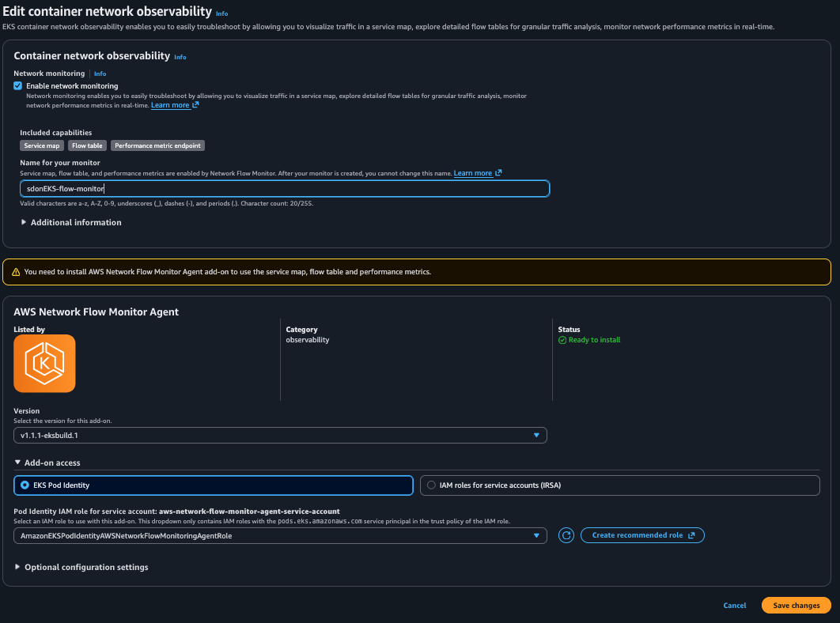Click the 'Ready to install' status text
The image size is (840, 623).
(x=594, y=340)
